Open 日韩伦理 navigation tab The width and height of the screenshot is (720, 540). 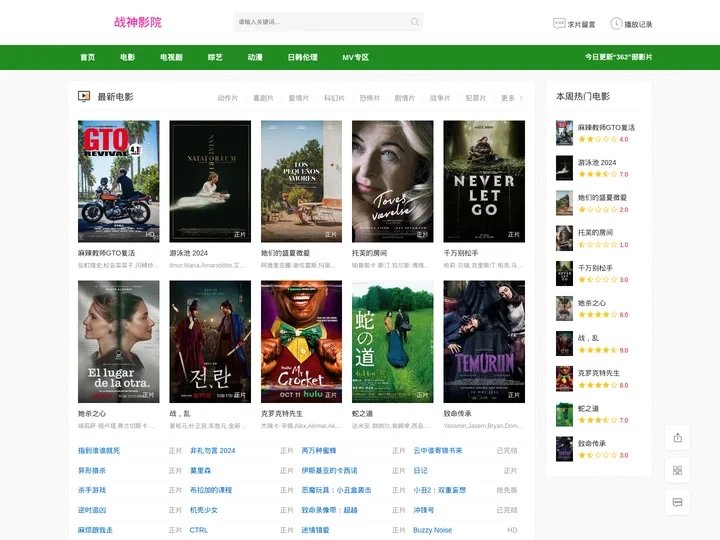(303, 57)
